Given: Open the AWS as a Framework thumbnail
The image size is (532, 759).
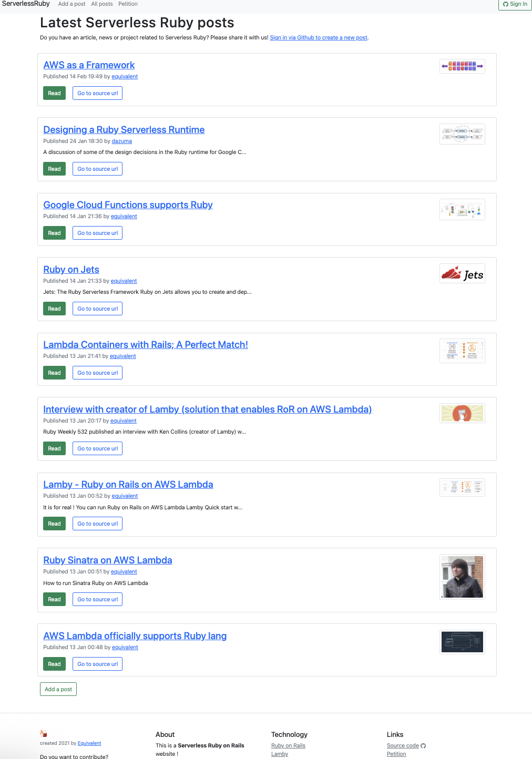Looking at the screenshot, I should click(462, 66).
